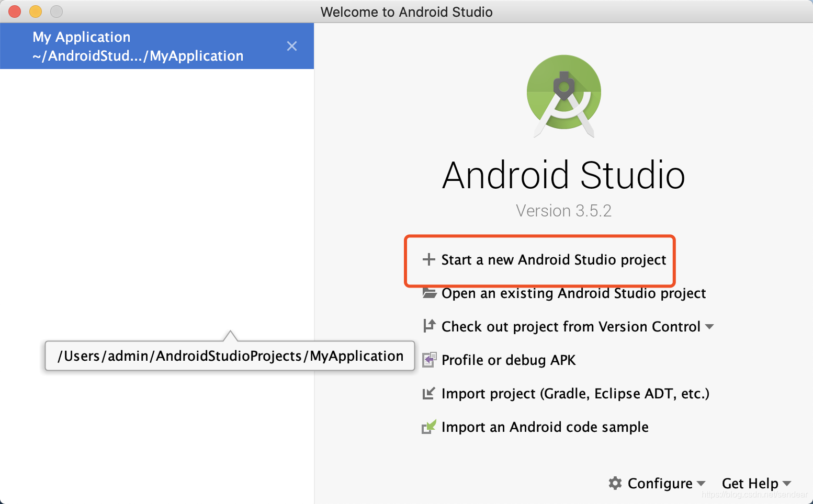Image resolution: width=813 pixels, height=504 pixels.
Task: Click the Android Studio title text
Action: (563, 175)
